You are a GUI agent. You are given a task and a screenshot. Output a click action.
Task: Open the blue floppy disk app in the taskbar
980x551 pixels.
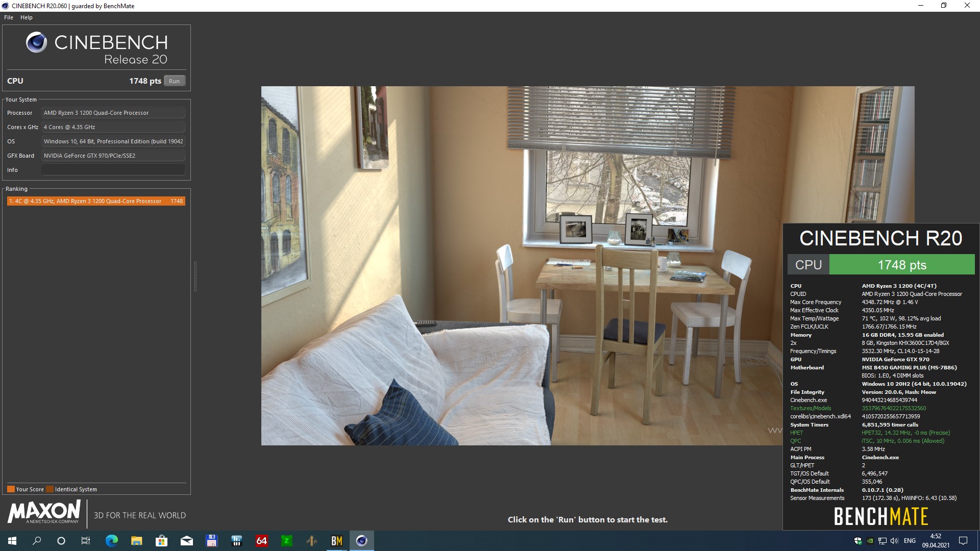pyautogui.click(x=211, y=541)
